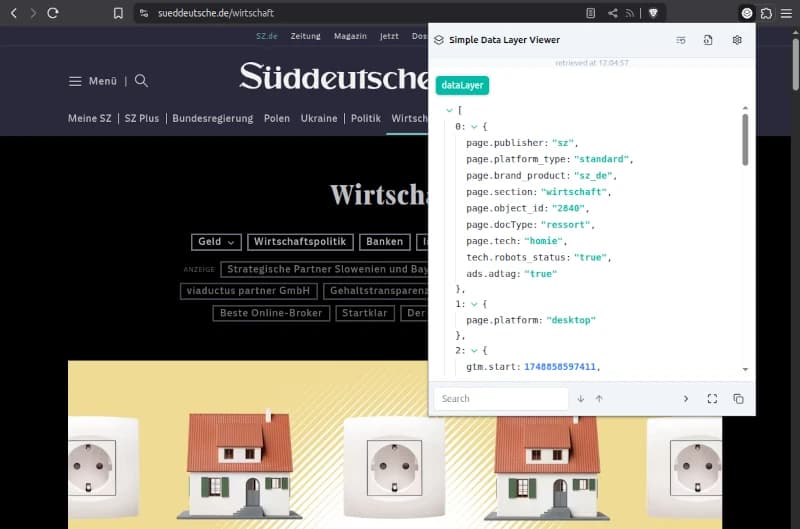Click the page.tech "homie" value
Screen dimensions: 800x529
543,241
